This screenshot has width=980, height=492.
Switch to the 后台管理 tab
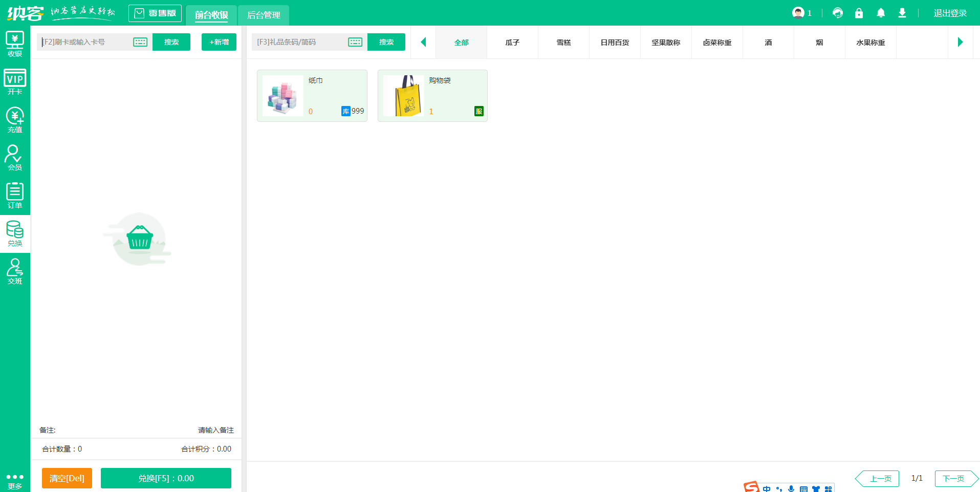point(264,15)
